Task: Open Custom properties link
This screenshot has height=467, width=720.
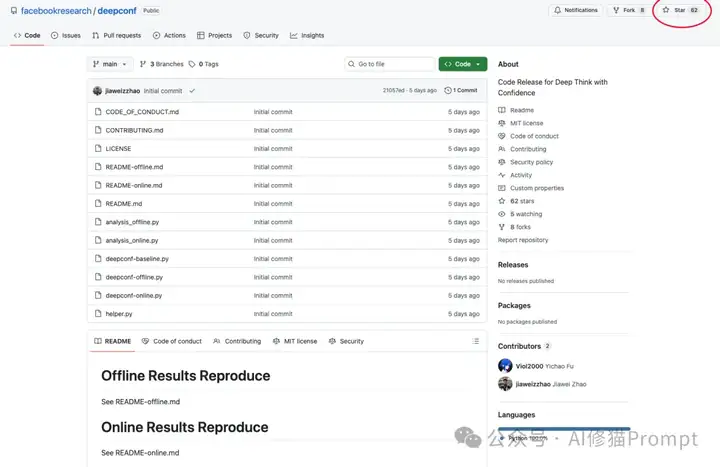Action: coord(537,188)
